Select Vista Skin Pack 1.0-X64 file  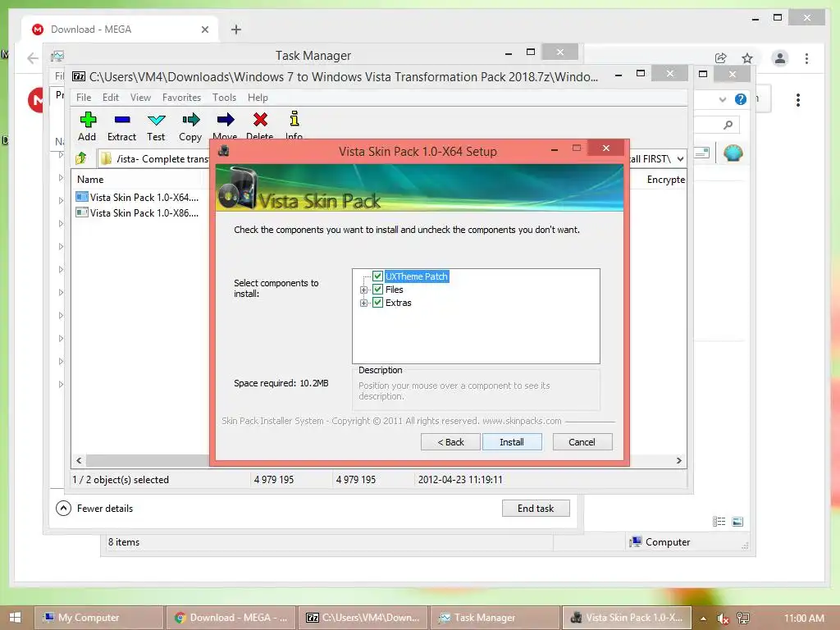(138, 197)
